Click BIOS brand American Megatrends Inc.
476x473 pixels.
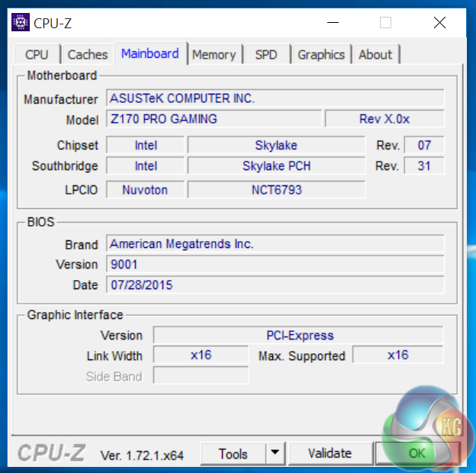pos(275,243)
